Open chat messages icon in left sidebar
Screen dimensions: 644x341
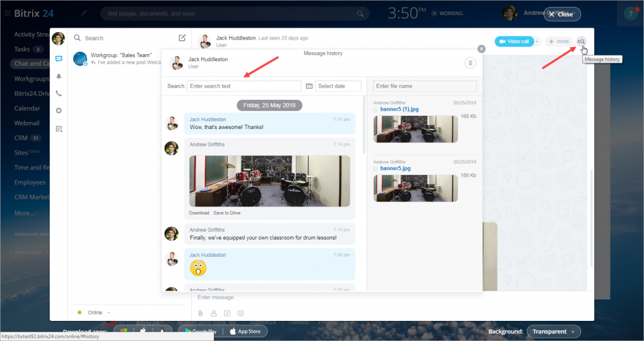(x=58, y=59)
